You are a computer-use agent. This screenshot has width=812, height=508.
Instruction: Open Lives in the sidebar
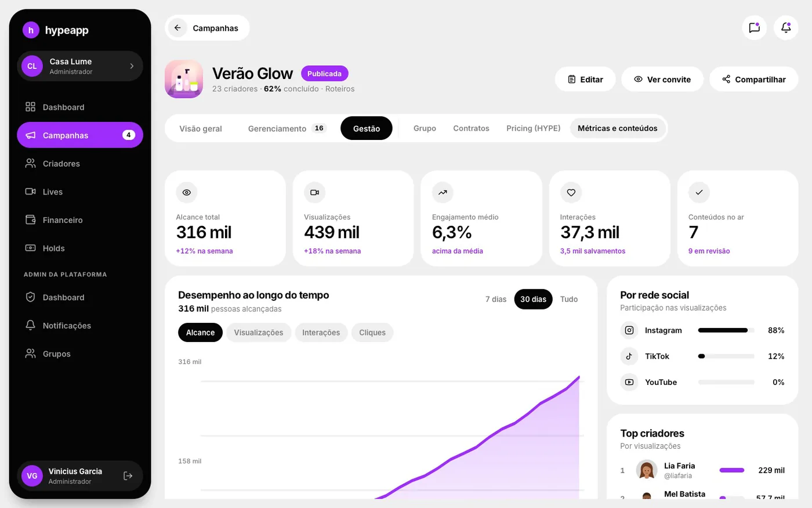80,192
